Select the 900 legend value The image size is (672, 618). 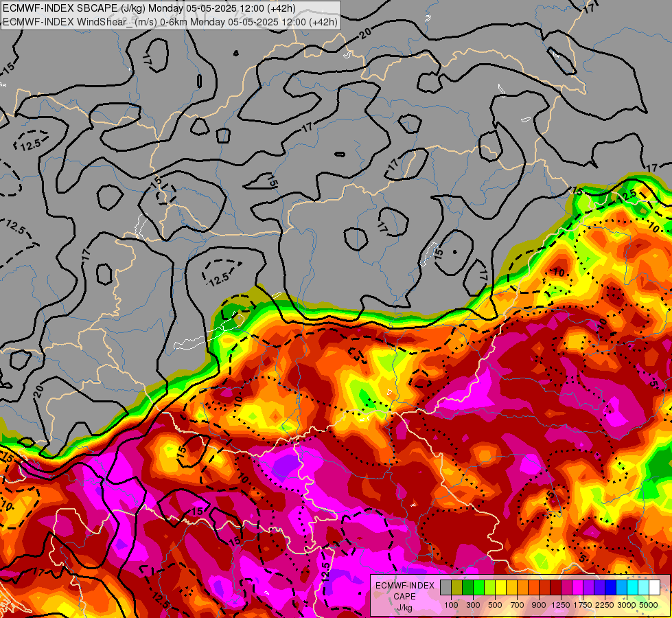(x=539, y=605)
